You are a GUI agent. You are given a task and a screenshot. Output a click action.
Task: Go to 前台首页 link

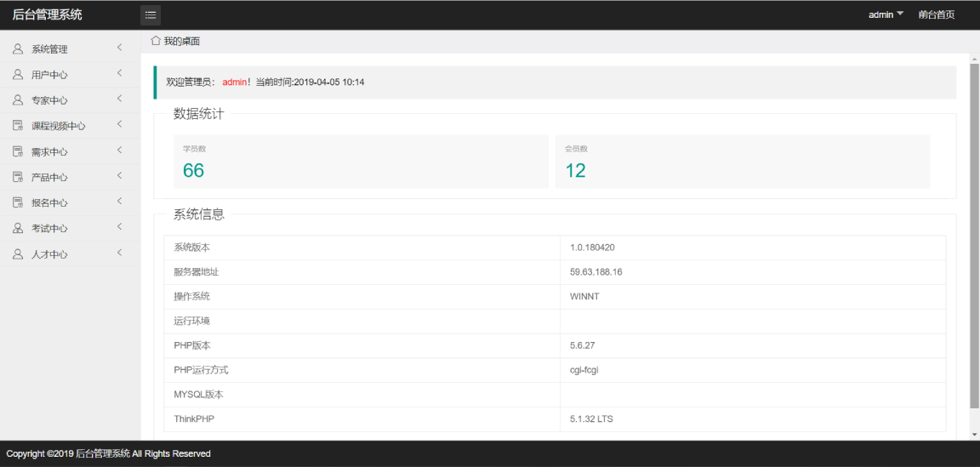937,15
